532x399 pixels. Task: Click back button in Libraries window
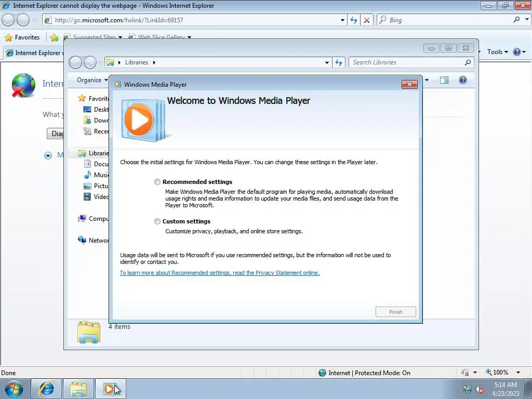[75, 62]
